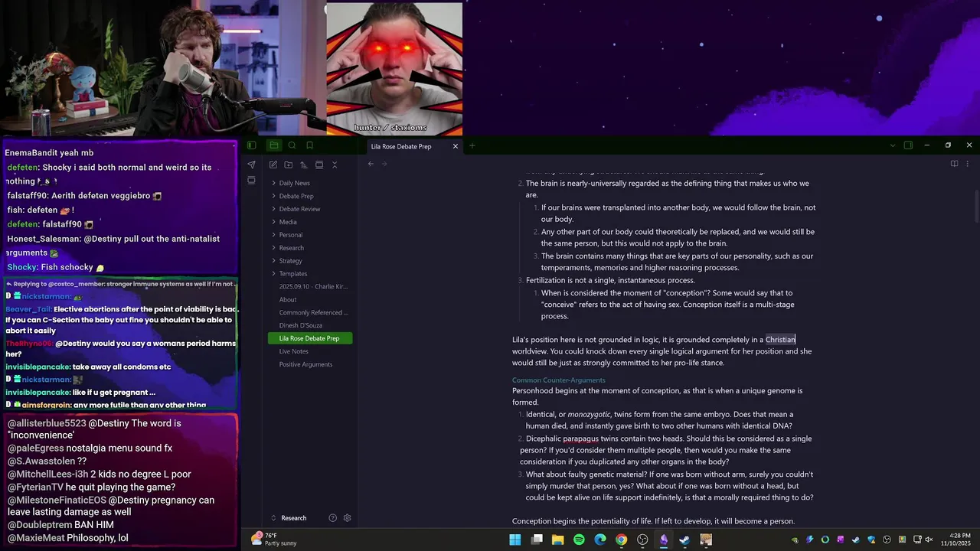The width and height of the screenshot is (980, 551).
Task: Switch to reading view book icon
Action: [x=954, y=164]
